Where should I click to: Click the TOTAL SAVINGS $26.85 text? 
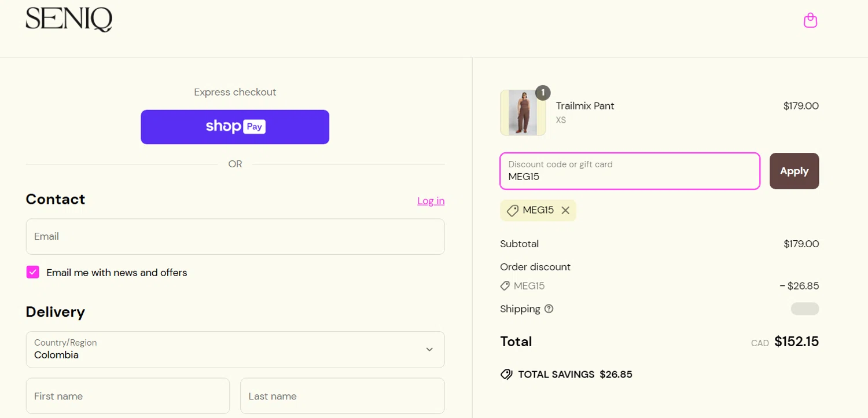[x=575, y=375]
